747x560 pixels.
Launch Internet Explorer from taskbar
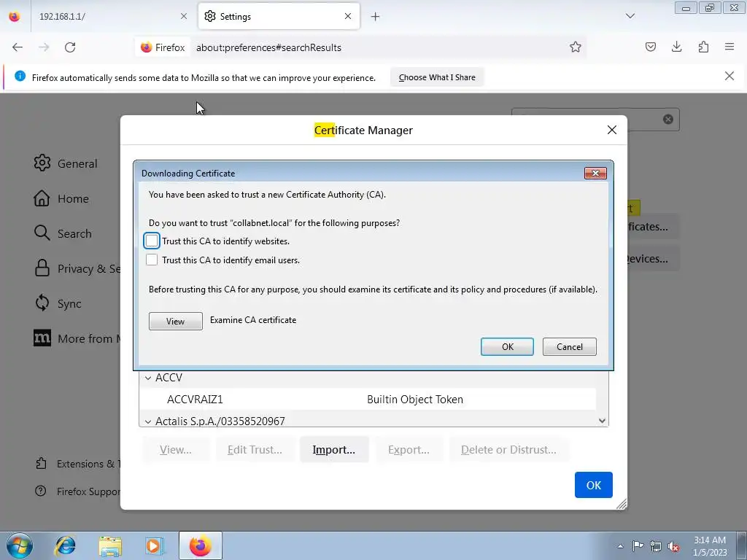coord(65,545)
